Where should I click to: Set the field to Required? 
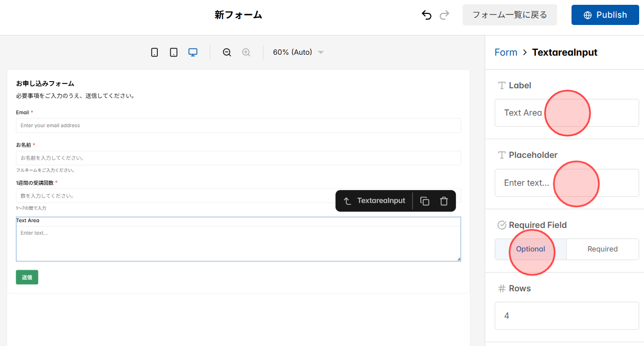tap(602, 249)
